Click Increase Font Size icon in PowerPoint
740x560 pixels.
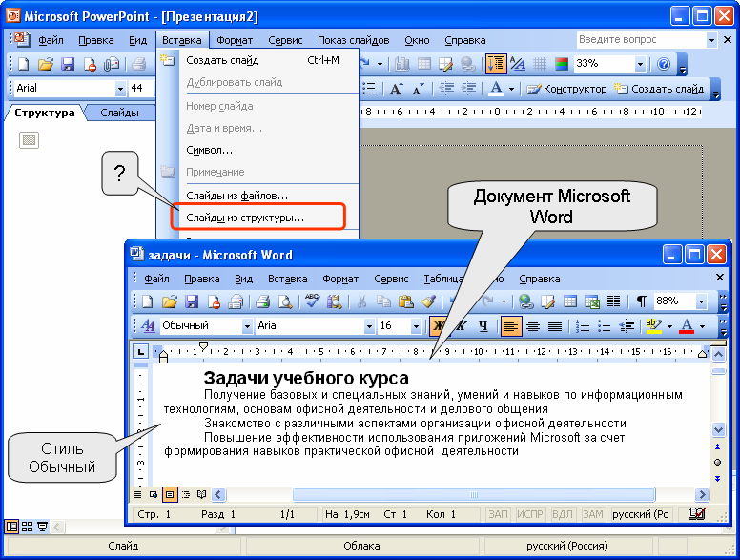click(x=396, y=89)
